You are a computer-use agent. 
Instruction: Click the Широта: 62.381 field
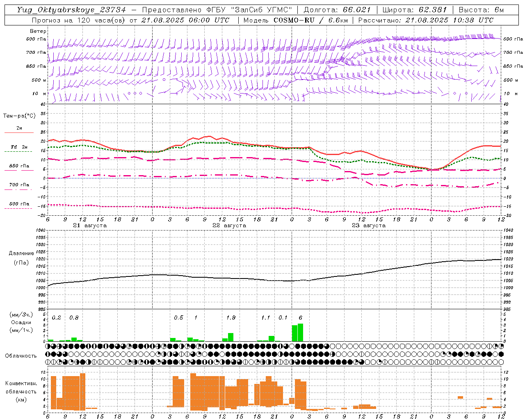414,10
